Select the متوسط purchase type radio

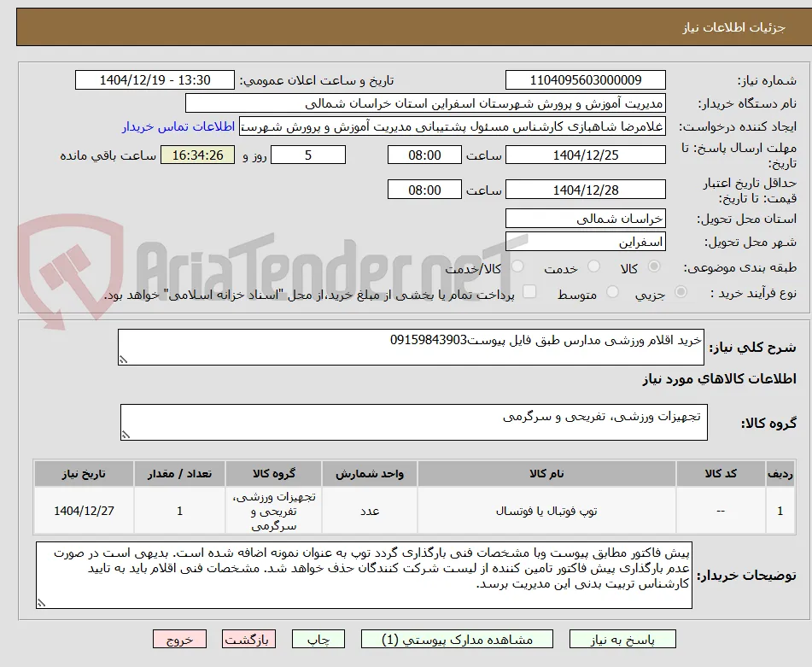(612, 292)
